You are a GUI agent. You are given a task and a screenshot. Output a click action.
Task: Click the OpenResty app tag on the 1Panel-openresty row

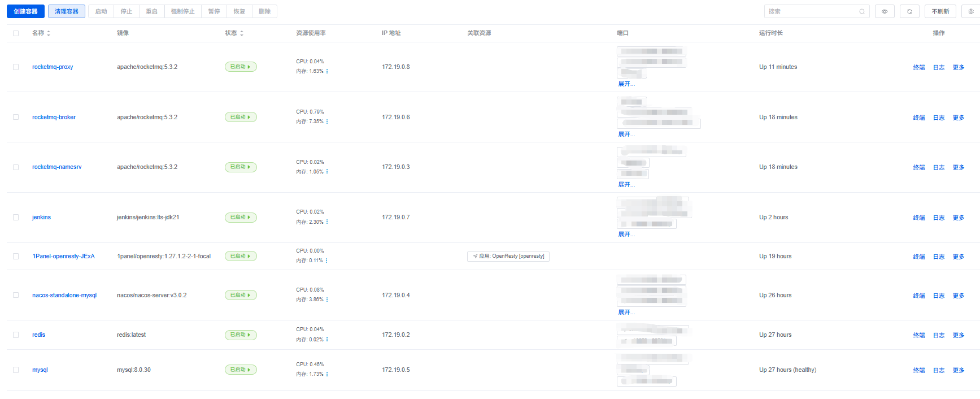(x=508, y=256)
